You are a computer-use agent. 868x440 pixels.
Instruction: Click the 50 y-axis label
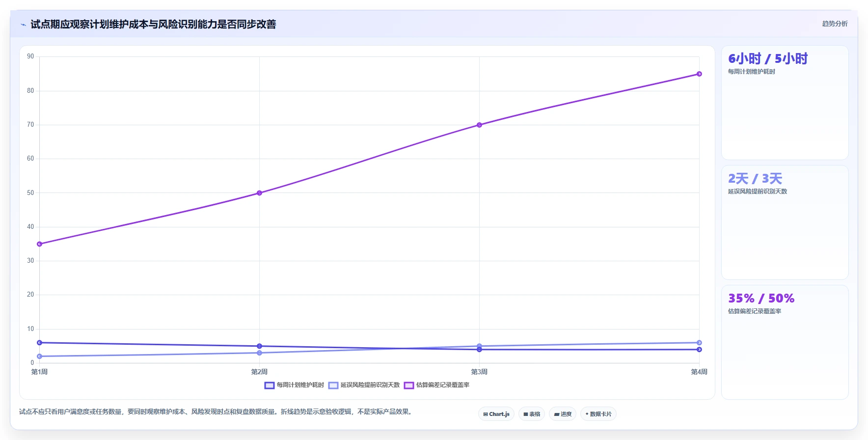pyautogui.click(x=30, y=193)
